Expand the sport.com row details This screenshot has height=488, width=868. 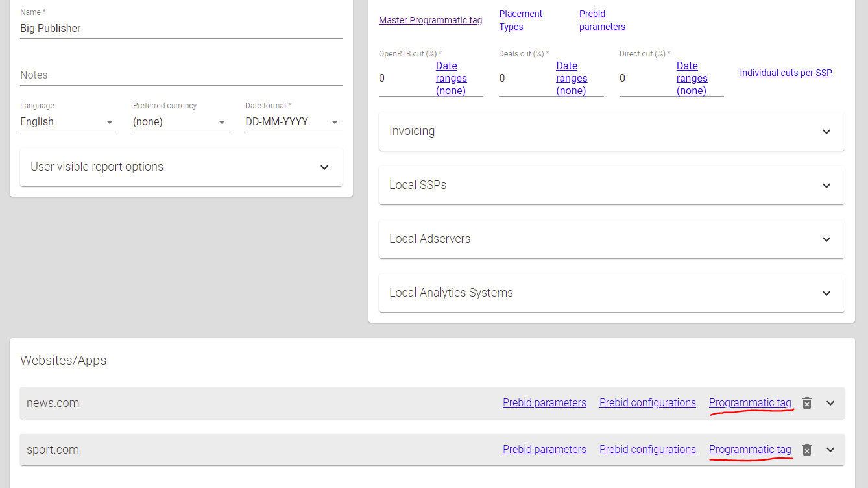[x=830, y=450]
